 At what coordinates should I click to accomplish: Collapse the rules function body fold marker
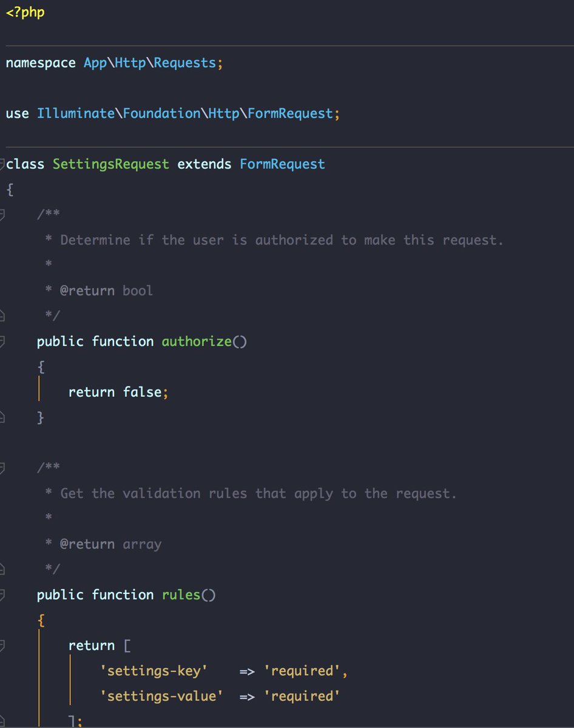pyautogui.click(x=4, y=595)
